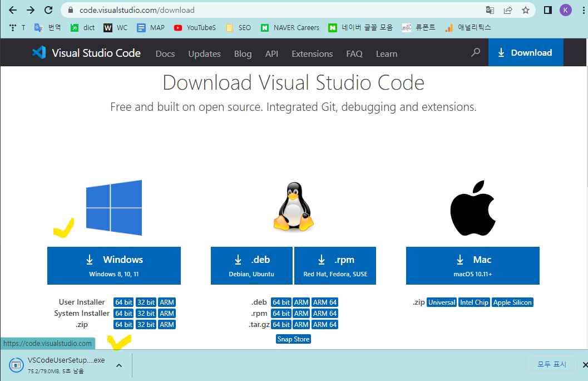
Task: Open the FAQ navigation item
Action: (x=354, y=53)
